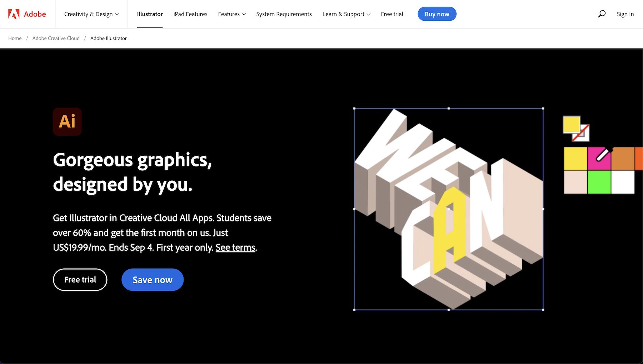Switch to the iPad Features tab

(190, 14)
